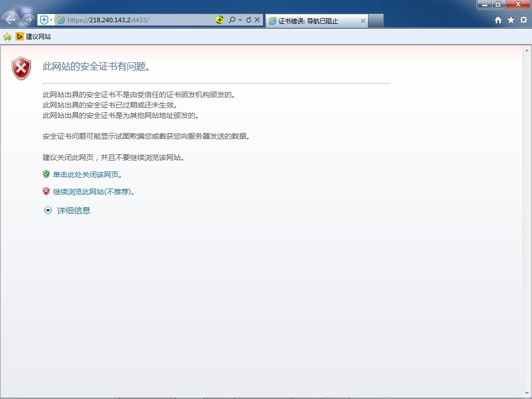The image size is (532, 399).
Task: Click 继续浏览此网站(不推荐) link
Action: coord(94,192)
